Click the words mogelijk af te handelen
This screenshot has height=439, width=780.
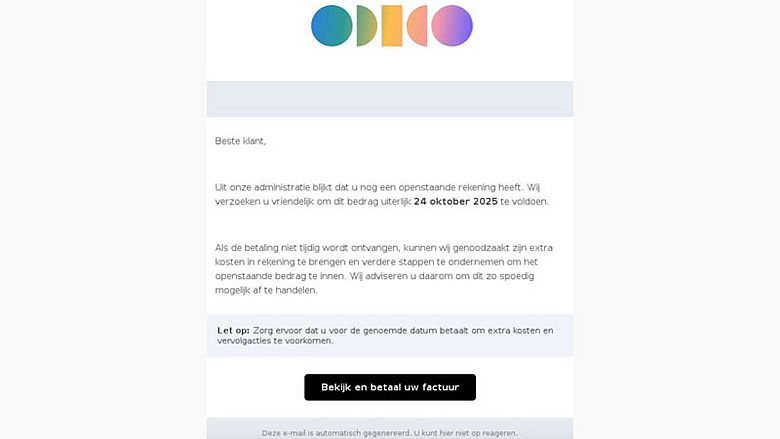(x=266, y=290)
